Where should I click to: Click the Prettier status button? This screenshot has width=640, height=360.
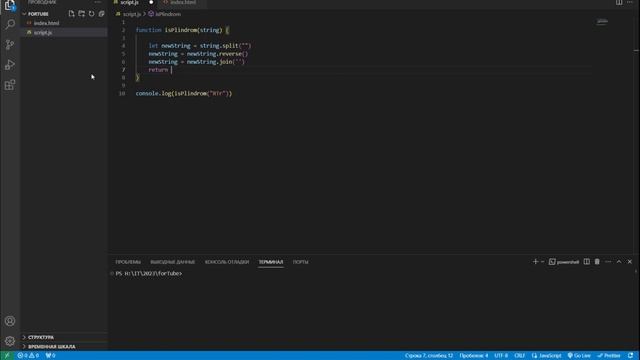[x=609, y=356]
